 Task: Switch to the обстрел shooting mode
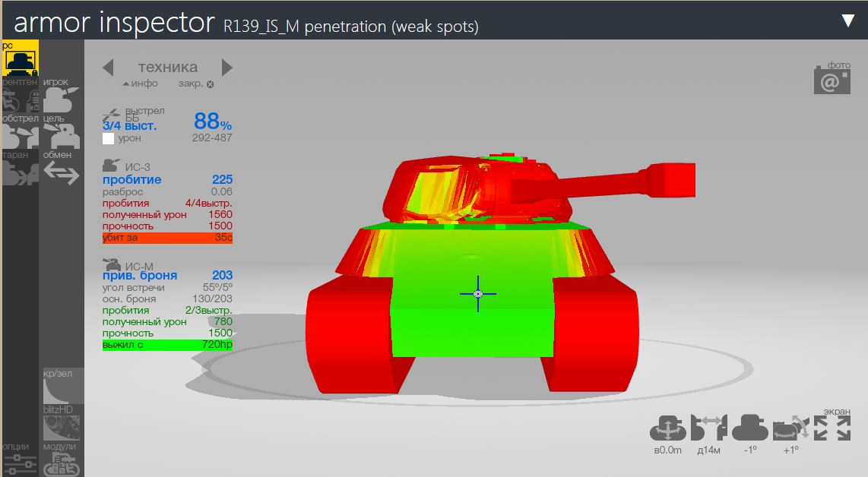coord(20,131)
